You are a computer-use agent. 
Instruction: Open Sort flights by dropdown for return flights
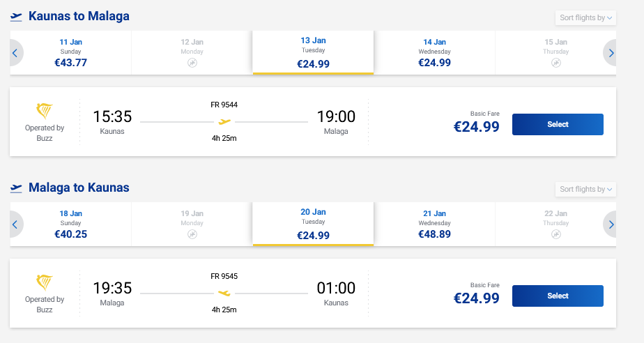click(585, 189)
